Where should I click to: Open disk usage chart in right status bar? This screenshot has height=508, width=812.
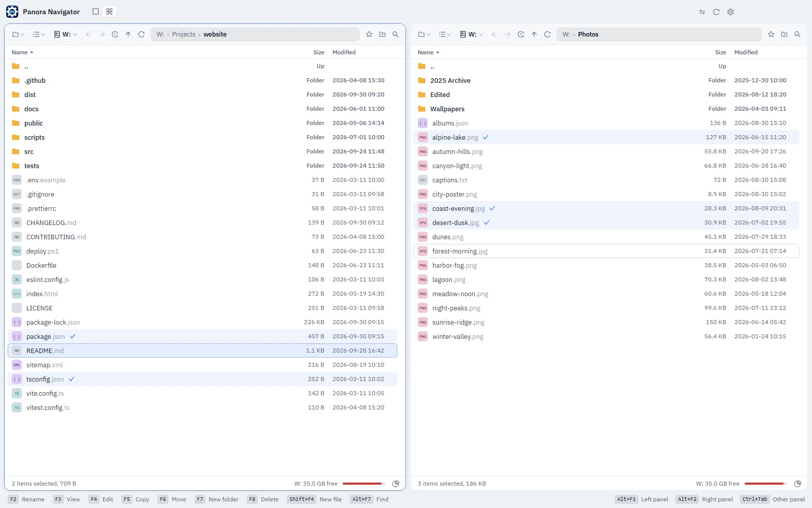(x=798, y=484)
